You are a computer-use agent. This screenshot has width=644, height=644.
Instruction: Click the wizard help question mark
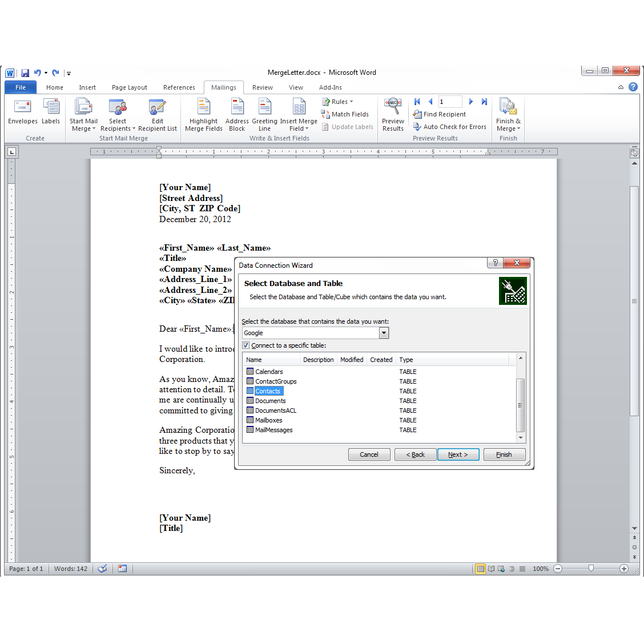pos(496,263)
